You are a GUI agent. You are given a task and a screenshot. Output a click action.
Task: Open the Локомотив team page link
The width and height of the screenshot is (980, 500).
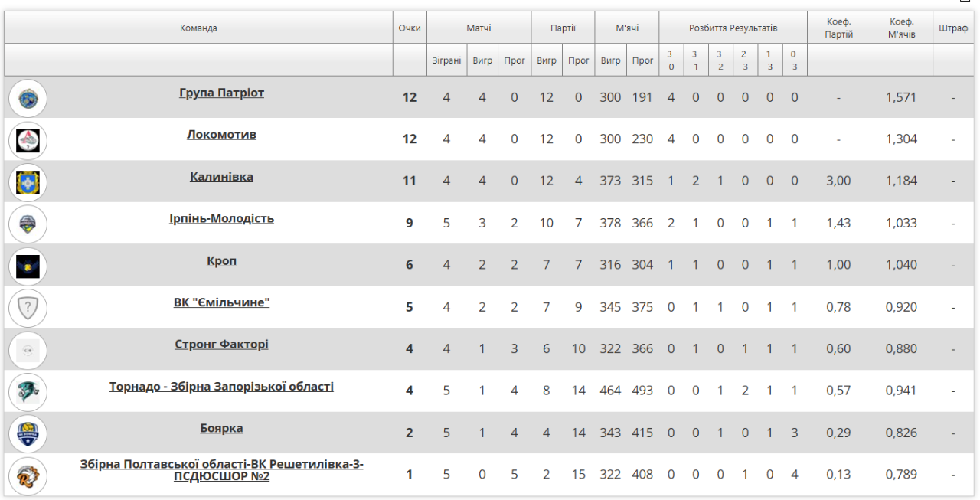pyautogui.click(x=221, y=135)
